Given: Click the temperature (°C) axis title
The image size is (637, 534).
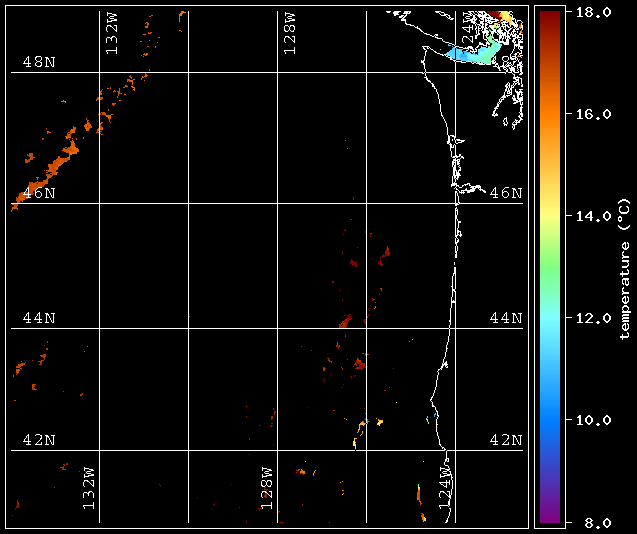Looking at the screenshot, I should pyautogui.click(x=624, y=268).
